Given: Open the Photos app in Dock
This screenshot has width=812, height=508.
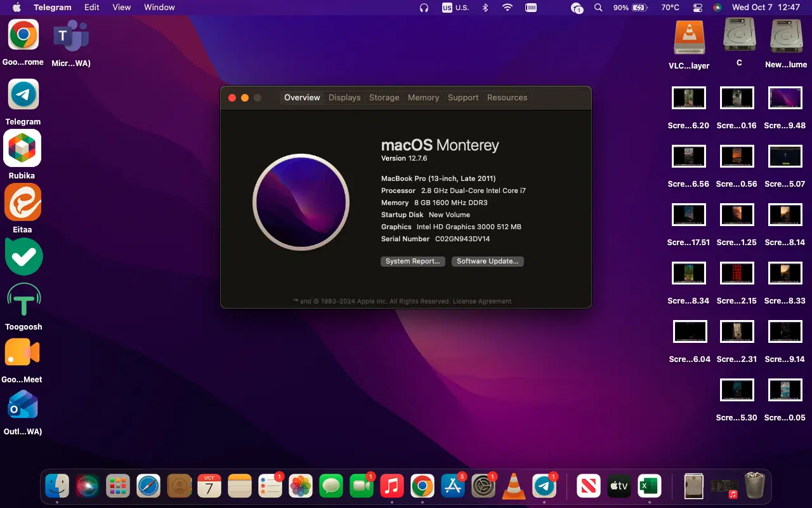Looking at the screenshot, I should coord(301,486).
